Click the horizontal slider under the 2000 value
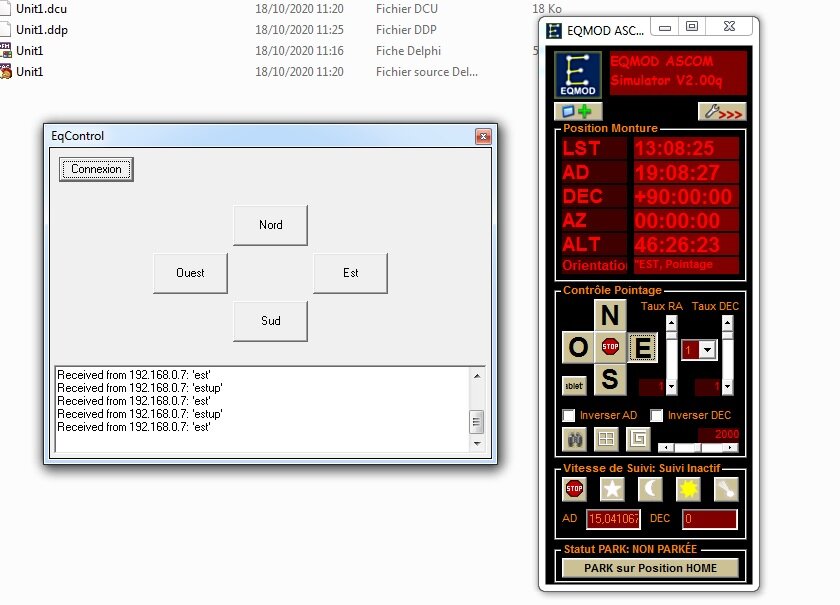This screenshot has width=840, height=605. tap(698, 447)
